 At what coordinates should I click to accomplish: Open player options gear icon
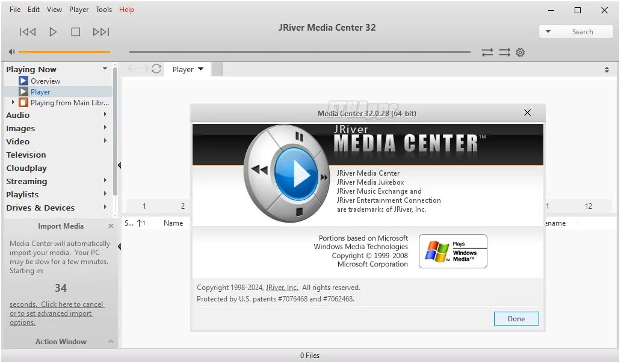520,52
